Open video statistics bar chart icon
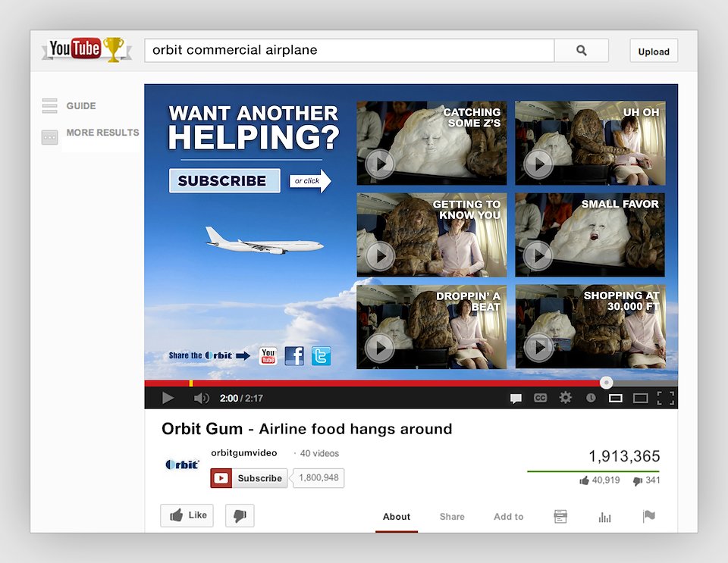This screenshot has width=728, height=563. (x=604, y=517)
